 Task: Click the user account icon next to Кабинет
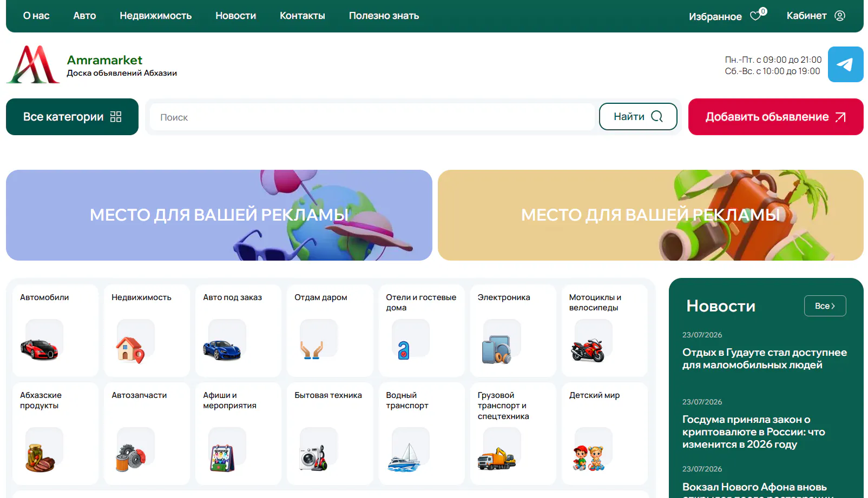(840, 16)
